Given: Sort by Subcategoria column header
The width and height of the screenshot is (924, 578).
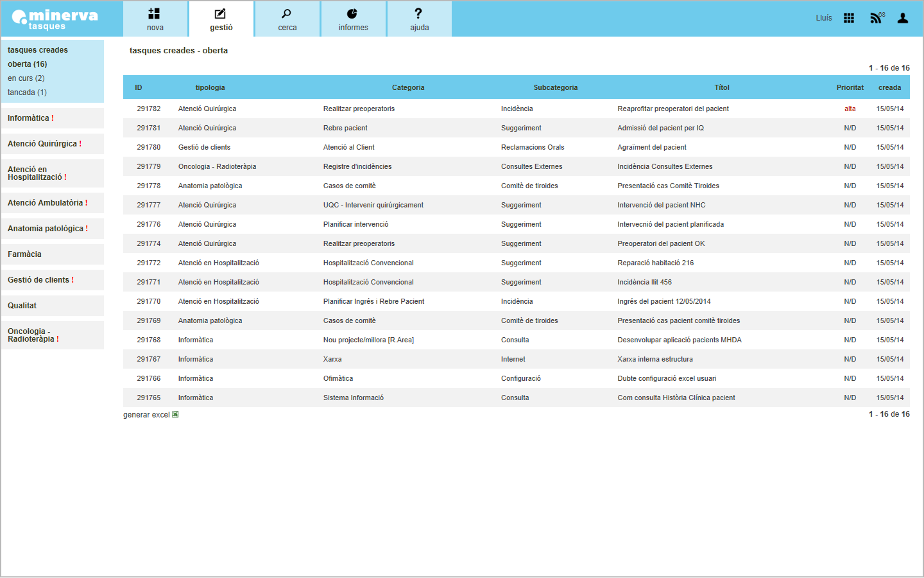Looking at the screenshot, I should coord(556,87).
